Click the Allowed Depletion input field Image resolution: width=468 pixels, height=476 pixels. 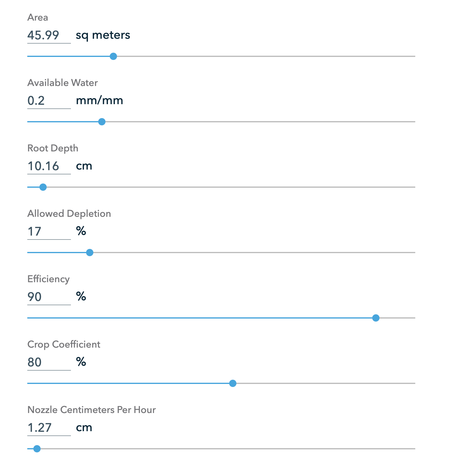49,232
